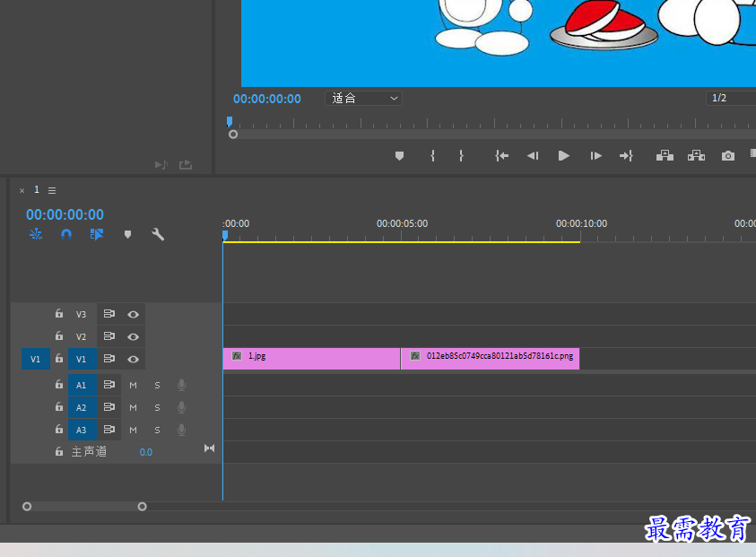Screen dimensions: 756x557
Task: Click the Program monitor playhead marker
Action: pyautogui.click(x=230, y=121)
